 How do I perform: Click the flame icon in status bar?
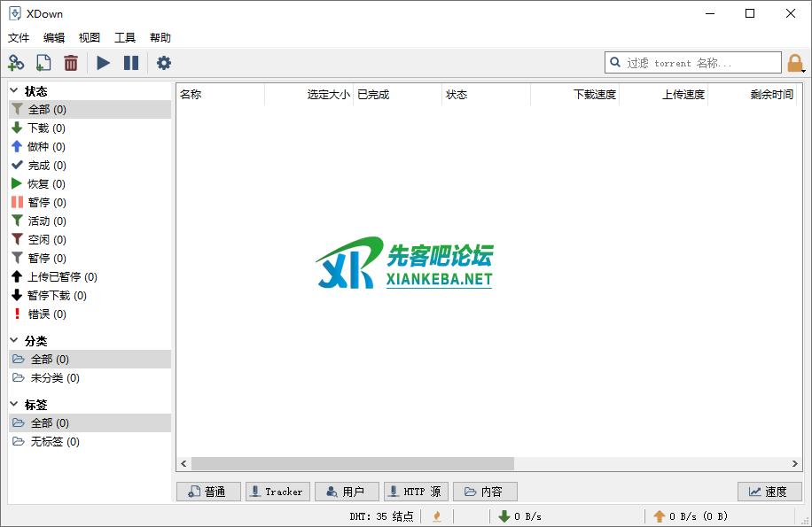tap(437, 516)
